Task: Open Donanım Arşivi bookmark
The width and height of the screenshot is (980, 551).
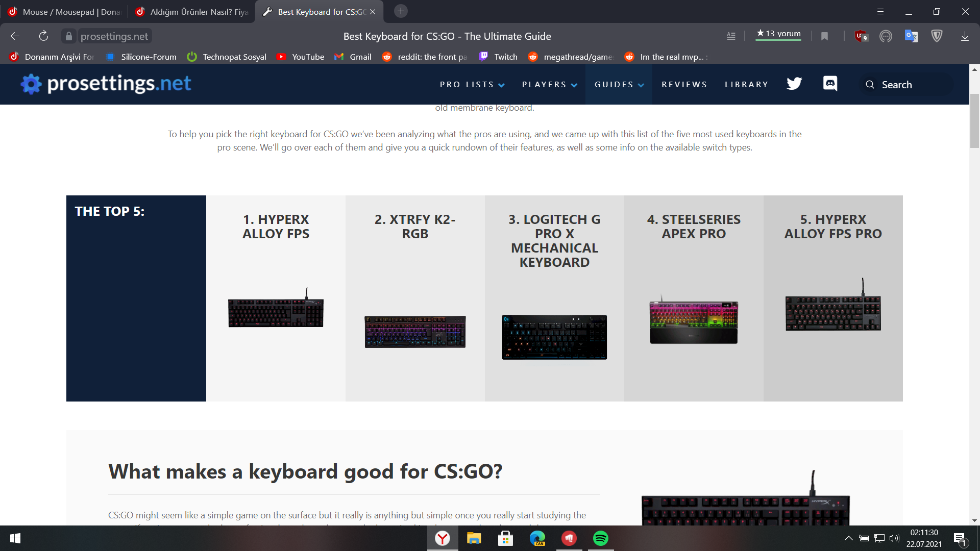Action: [x=53, y=57]
